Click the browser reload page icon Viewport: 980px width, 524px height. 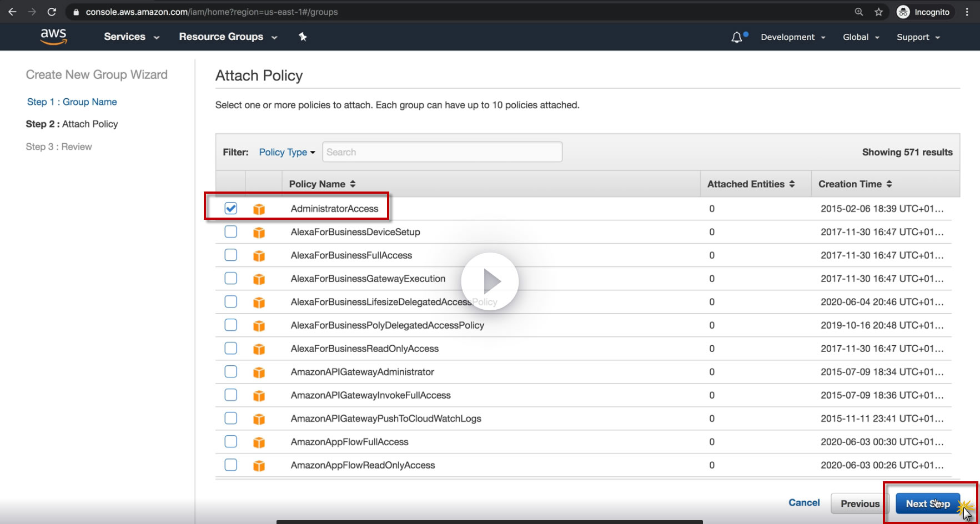click(x=52, y=12)
